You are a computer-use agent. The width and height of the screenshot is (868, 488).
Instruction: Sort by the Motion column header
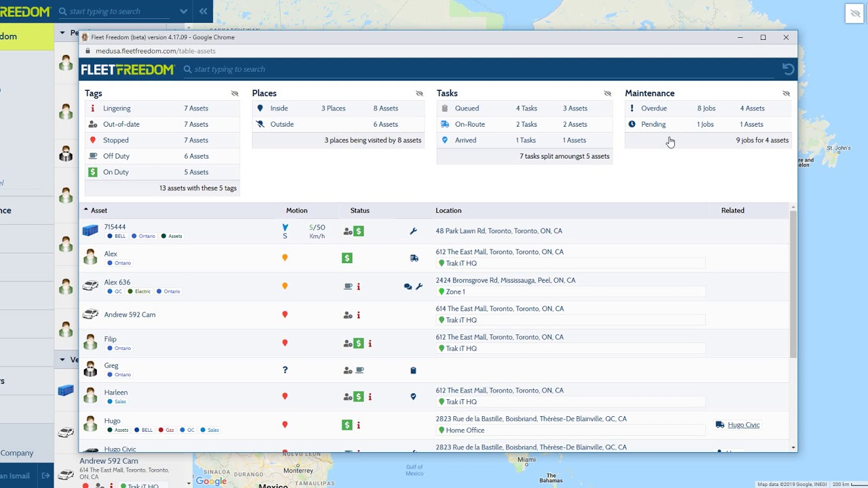[x=296, y=211]
